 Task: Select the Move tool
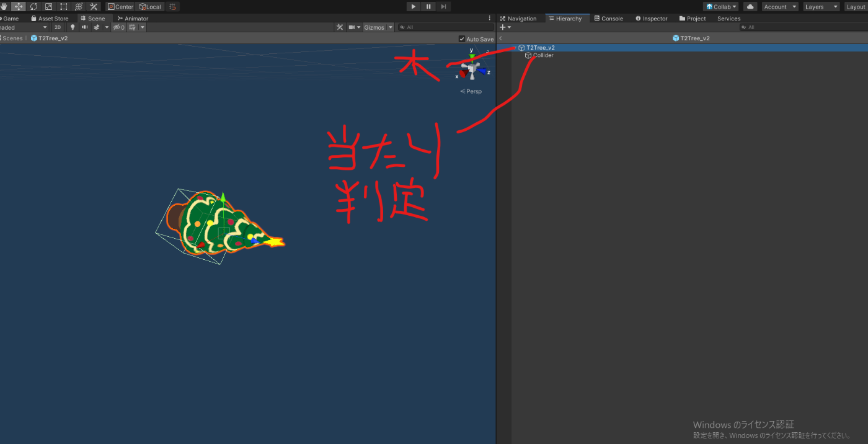click(x=19, y=6)
